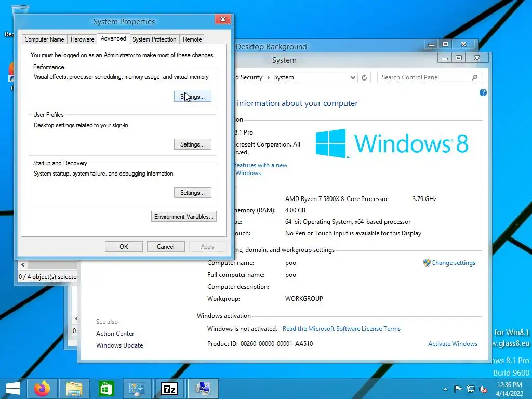Open Windows Store taskbar icon

106,389
